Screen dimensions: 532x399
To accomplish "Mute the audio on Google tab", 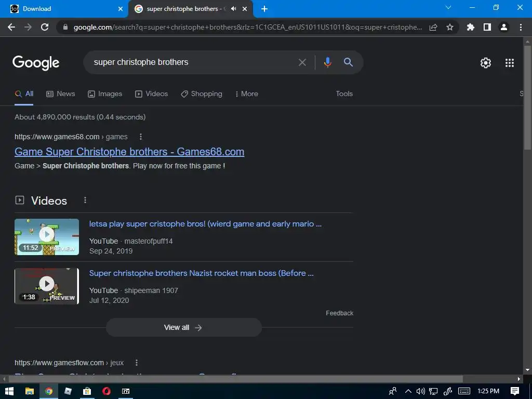I will pyautogui.click(x=233, y=9).
